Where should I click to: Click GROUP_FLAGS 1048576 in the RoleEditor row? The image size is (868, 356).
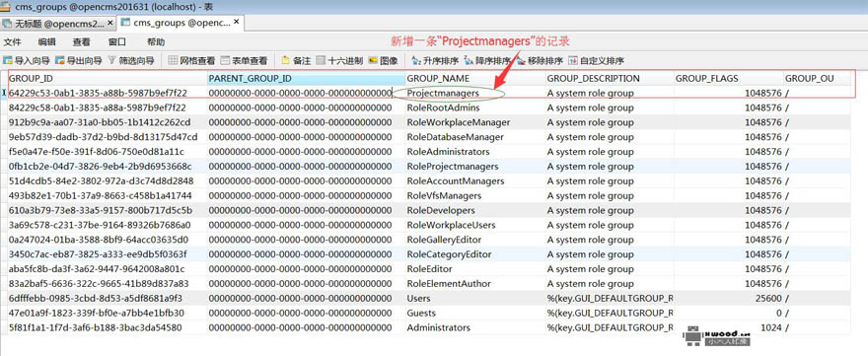click(729, 269)
